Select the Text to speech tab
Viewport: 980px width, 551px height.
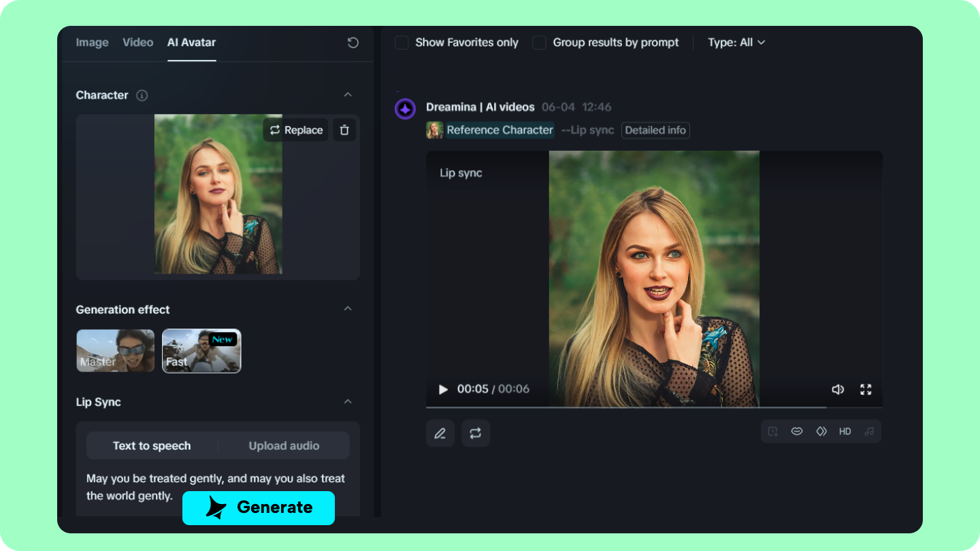(x=152, y=446)
